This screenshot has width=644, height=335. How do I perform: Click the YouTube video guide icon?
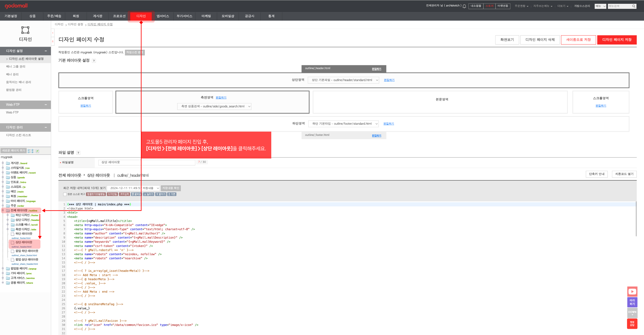click(632, 291)
